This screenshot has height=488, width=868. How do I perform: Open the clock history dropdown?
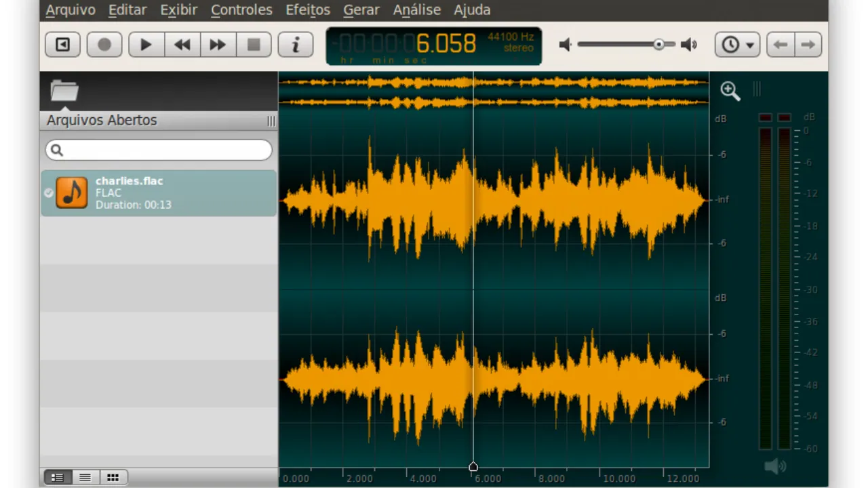tap(737, 45)
